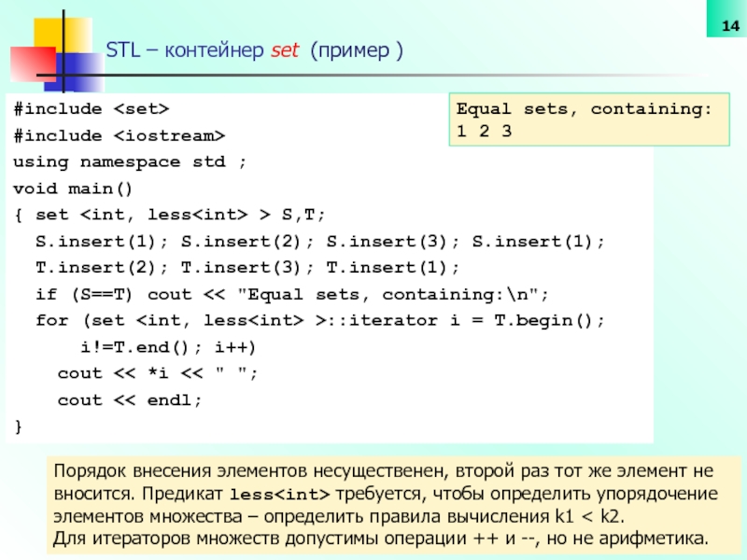Click the "cout << endl;" statement
The width and height of the screenshot is (747, 560).
point(129,399)
